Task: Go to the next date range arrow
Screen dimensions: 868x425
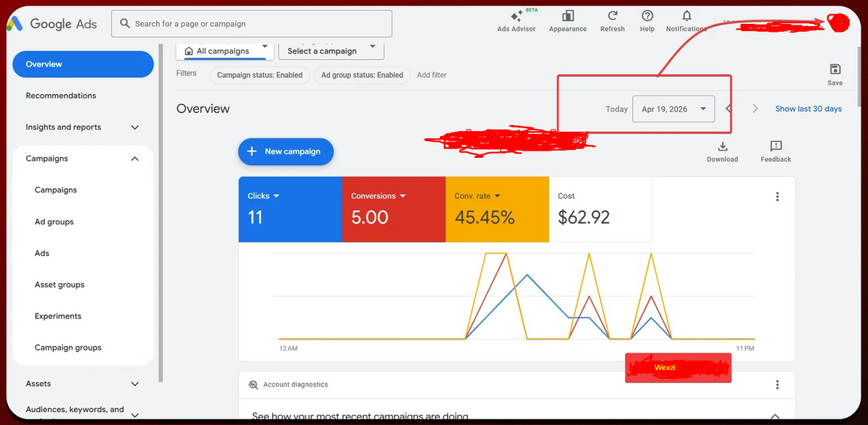Action: click(755, 109)
